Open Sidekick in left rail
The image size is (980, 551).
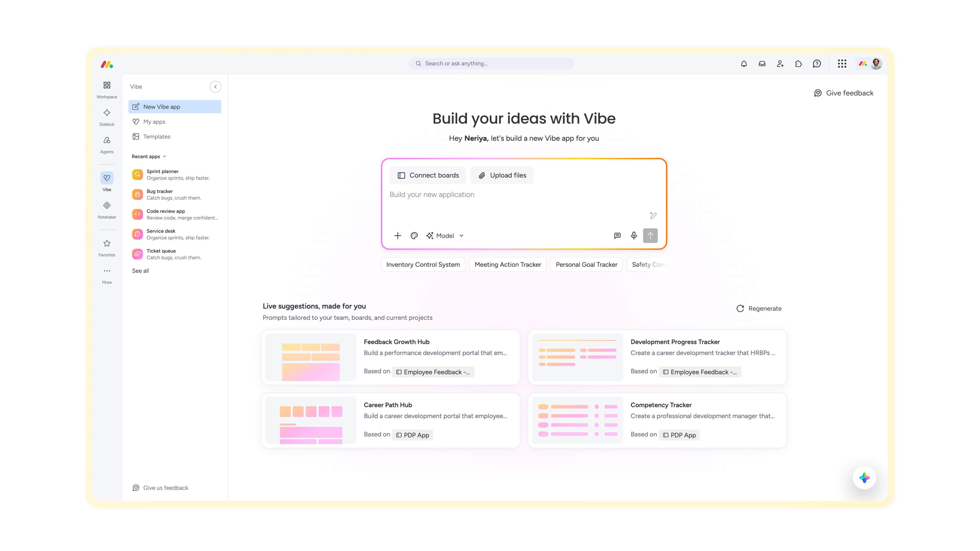pos(107,117)
